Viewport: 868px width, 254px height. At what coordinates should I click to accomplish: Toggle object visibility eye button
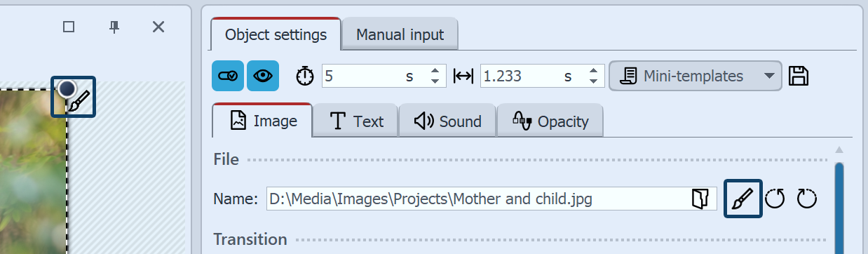263,76
